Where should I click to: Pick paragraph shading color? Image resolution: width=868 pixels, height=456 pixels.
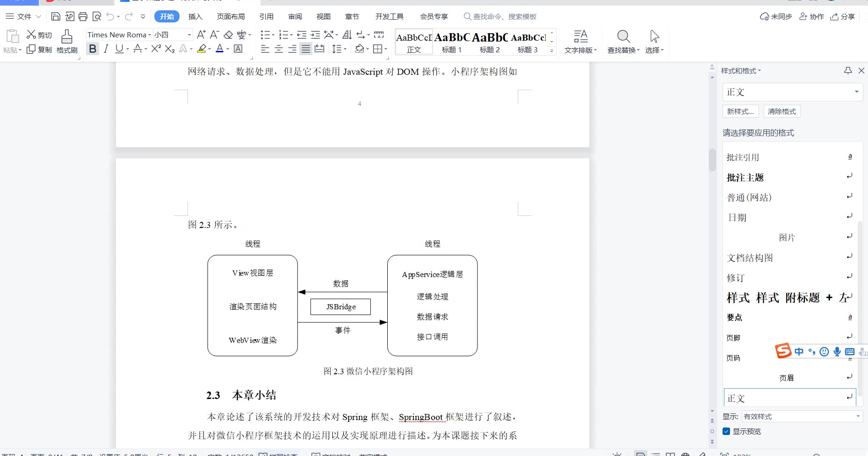click(359, 49)
